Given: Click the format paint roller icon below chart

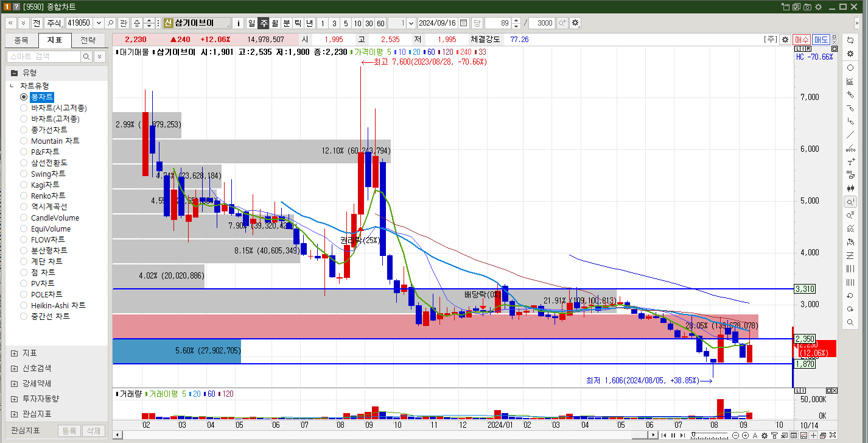Looking at the screenshot, I should [774, 435].
